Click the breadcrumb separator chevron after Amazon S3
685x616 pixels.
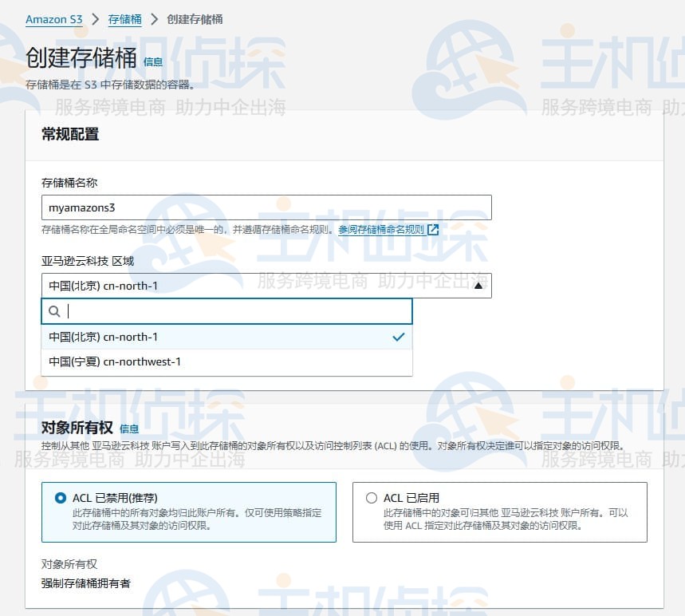93,19
